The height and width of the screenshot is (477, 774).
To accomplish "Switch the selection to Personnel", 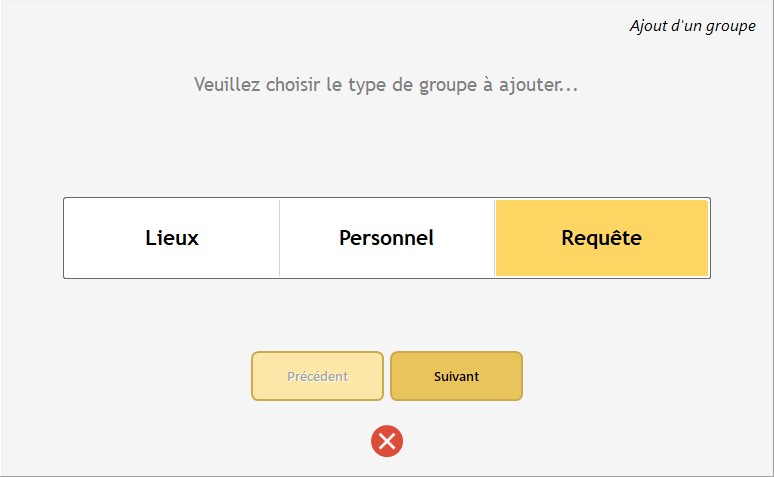I will point(386,238).
